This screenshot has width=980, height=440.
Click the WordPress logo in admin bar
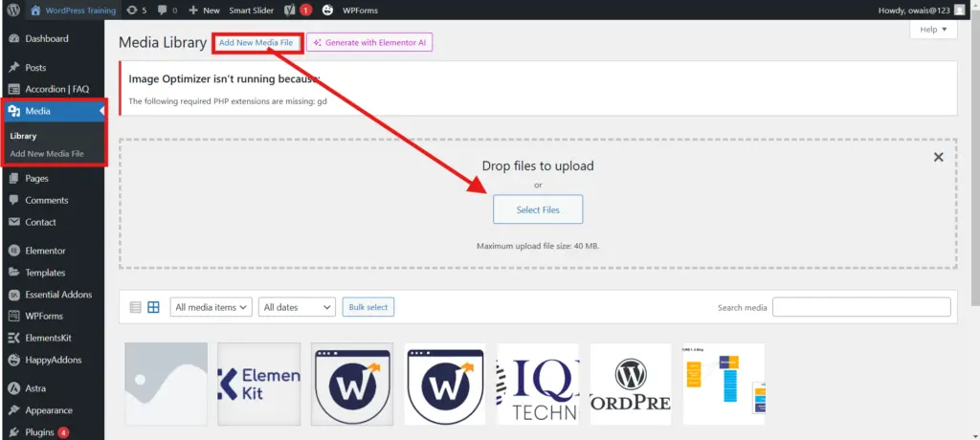(13, 10)
